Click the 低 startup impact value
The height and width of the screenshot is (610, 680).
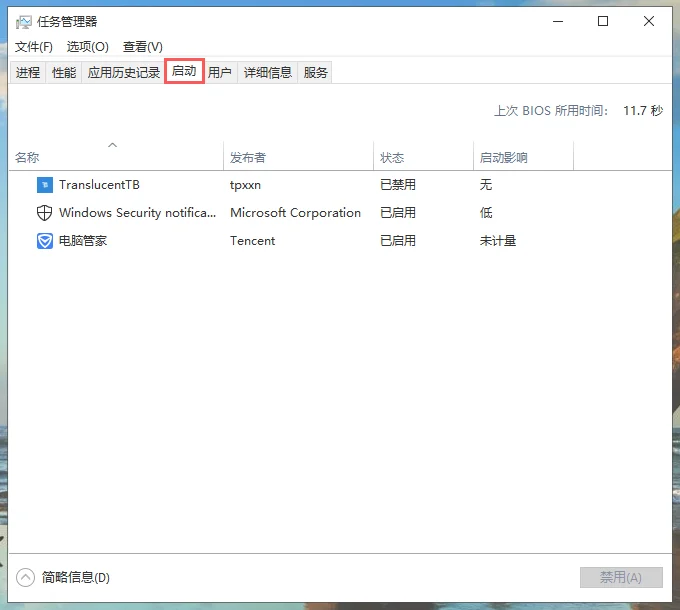(x=486, y=213)
